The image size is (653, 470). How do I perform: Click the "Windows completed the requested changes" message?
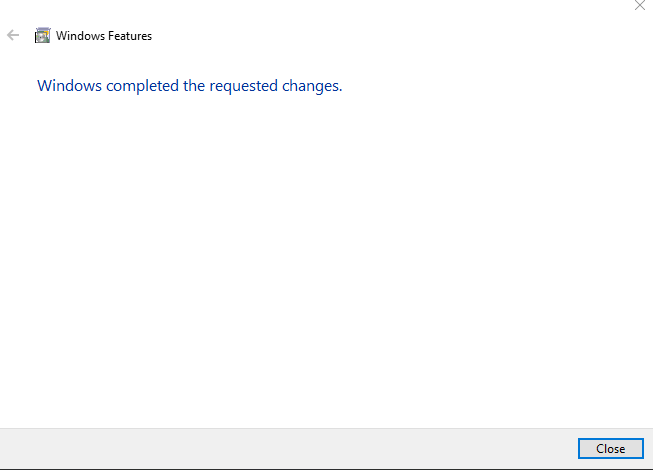click(x=190, y=86)
